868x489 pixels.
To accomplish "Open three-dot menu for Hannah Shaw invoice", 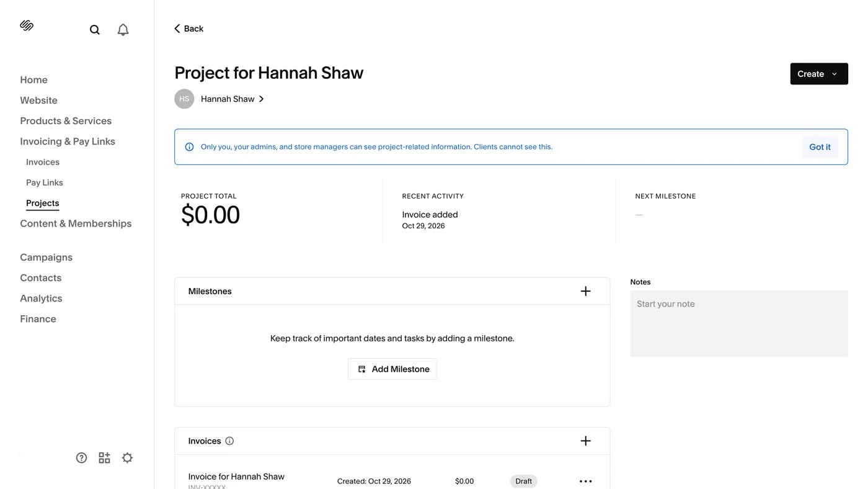I will coord(585,482).
